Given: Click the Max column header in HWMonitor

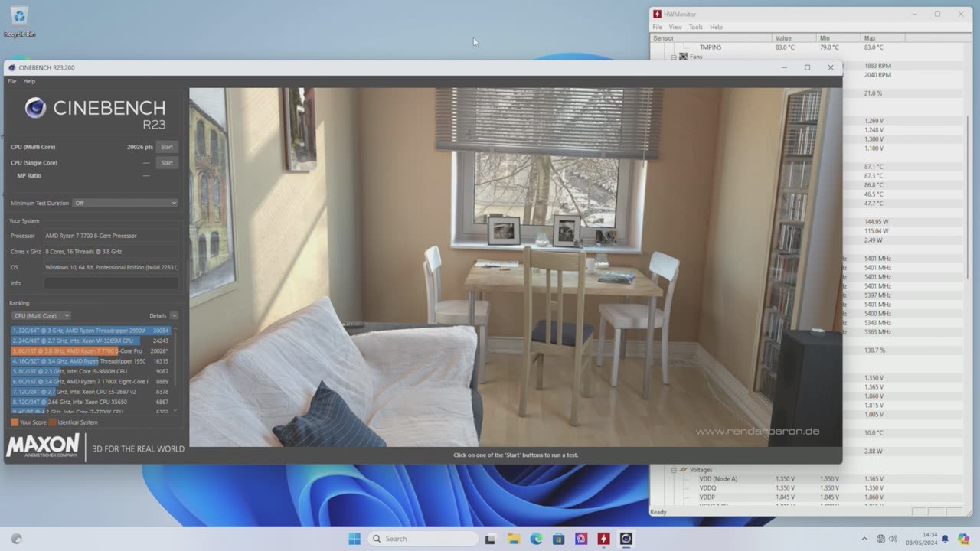Looking at the screenshot, I should [x=883, y=37].
